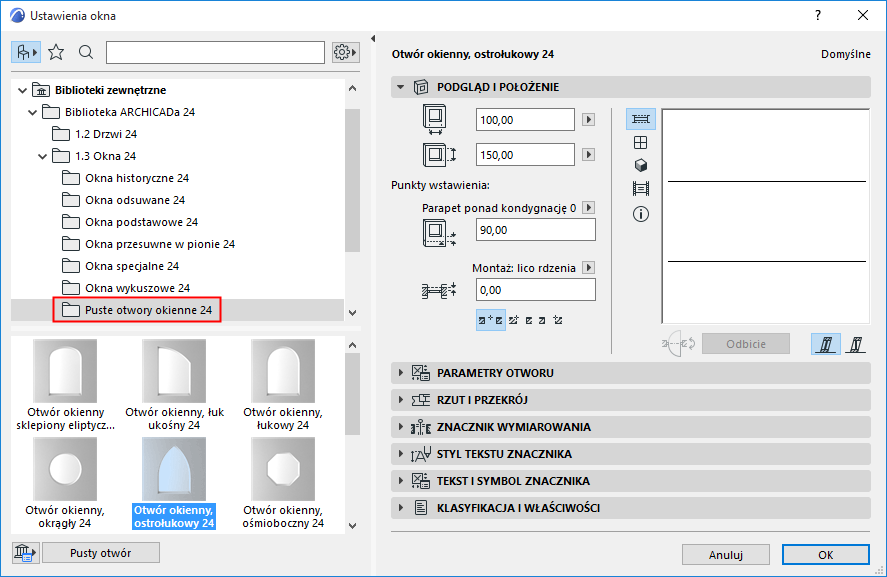Viewport: 887px width, 577px height.
Task: Edit the width field showing 100,00
Action: 525,120
